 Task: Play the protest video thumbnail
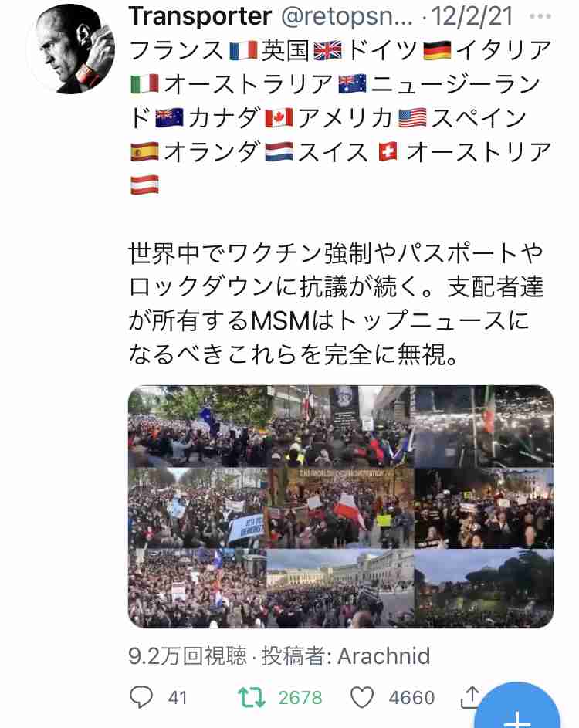[340, 506]
